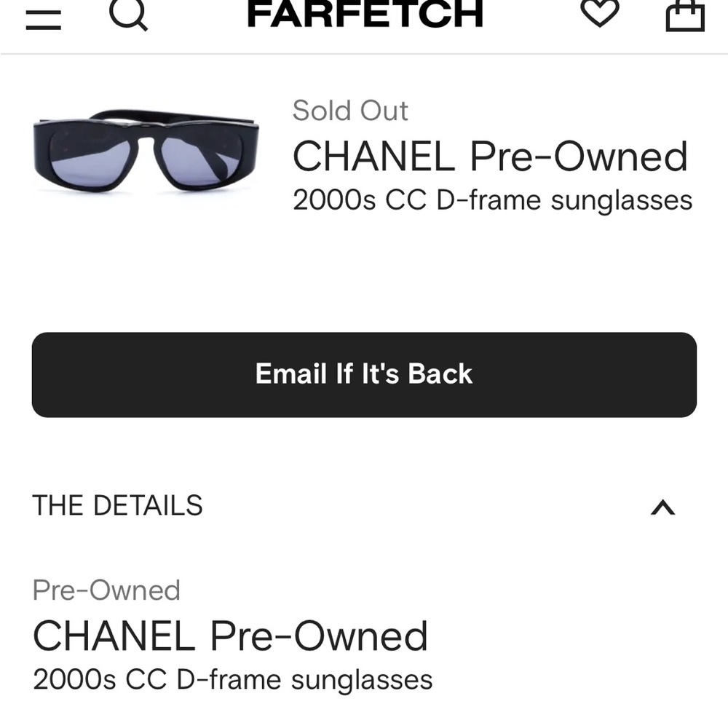Click the Sold Out status label

350,110
